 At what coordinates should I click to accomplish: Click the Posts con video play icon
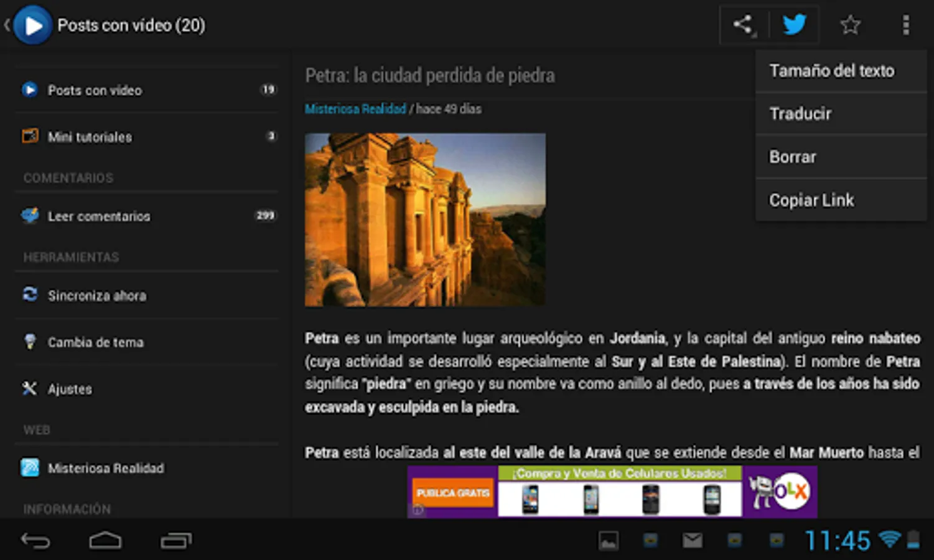[x=29, y=90]
